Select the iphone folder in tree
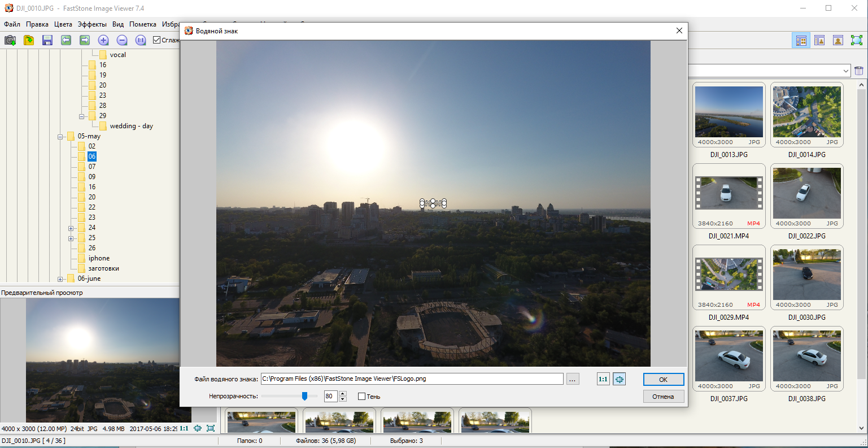The height and width of the screenshot is (448, 868). pos(99,258)
